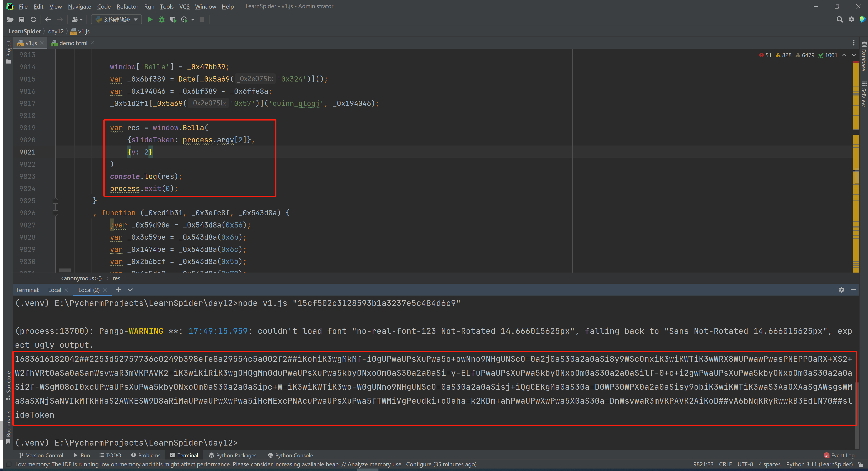Open terminal settings gear icon
Image resolution: width=868 pixels, height=471 pixels.
pyautogui.click(x=842, y=290)
